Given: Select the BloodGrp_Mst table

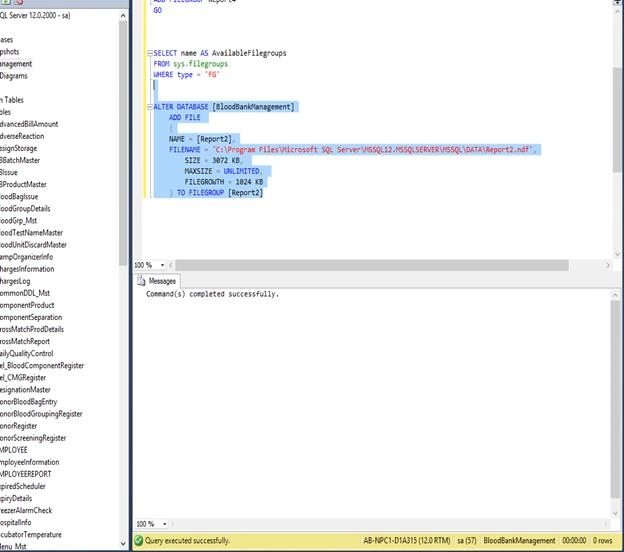Looking at the screenshot, I should [x=18, y=220].
